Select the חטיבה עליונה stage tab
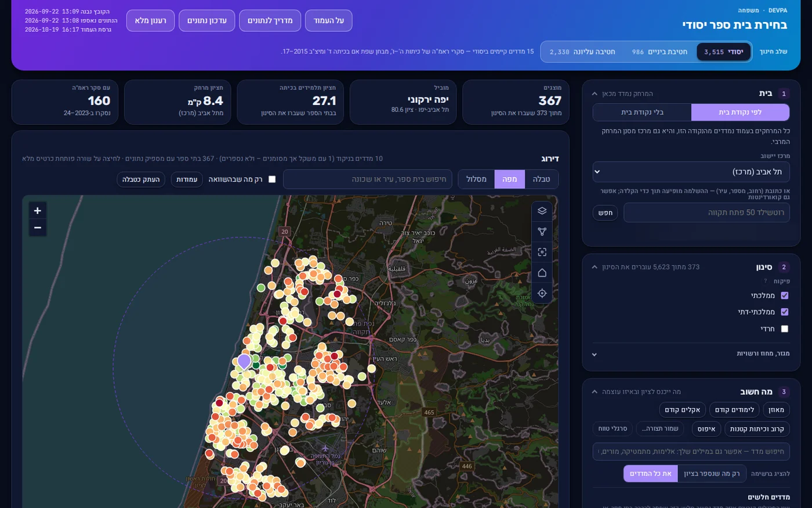Screen dimensions: 812x508 (582, 52)
